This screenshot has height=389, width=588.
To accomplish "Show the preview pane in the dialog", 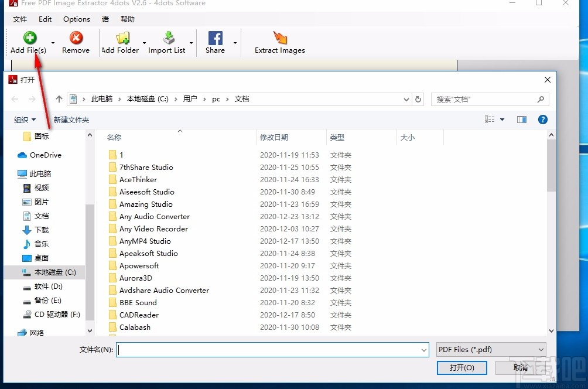I will pos(521,120).
